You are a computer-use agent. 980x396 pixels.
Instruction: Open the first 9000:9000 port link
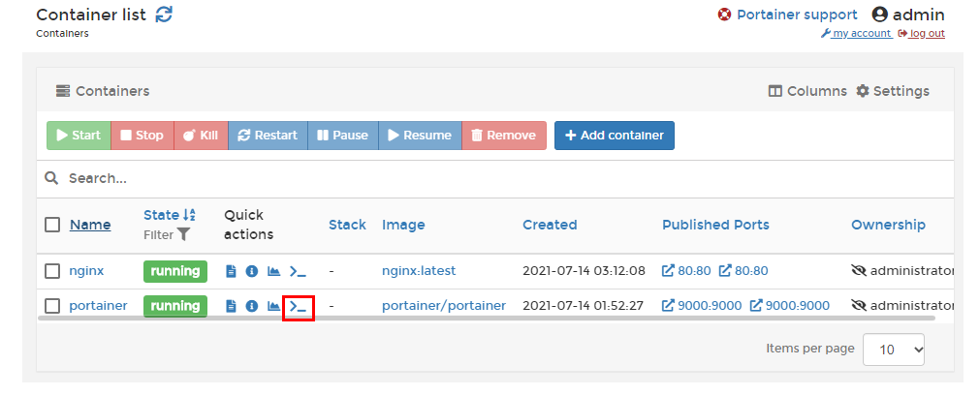click(x=702, y=306)
